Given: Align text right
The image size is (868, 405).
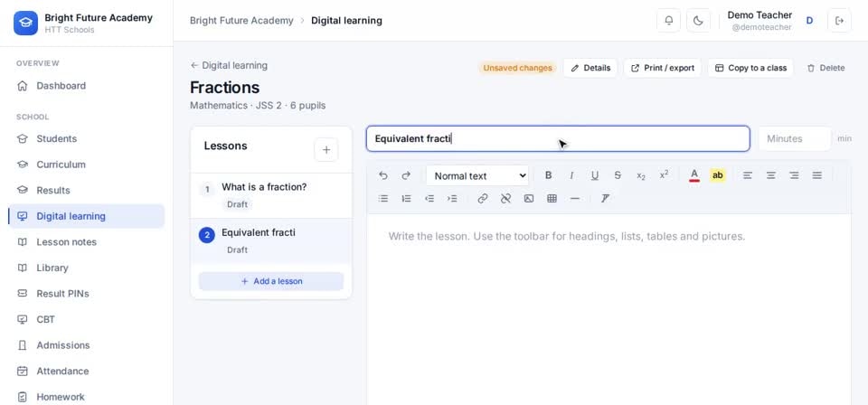Looking at the screenshot, I should click(x=794, y=175).
